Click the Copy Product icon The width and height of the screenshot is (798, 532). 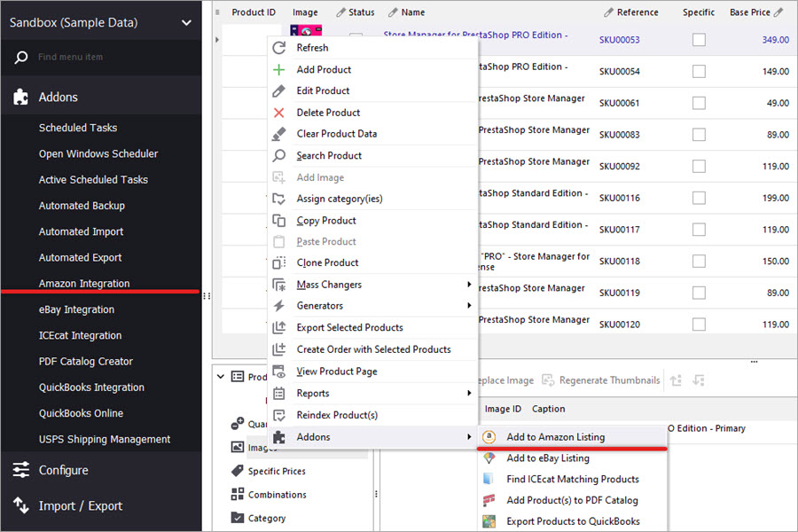(279, 221)
